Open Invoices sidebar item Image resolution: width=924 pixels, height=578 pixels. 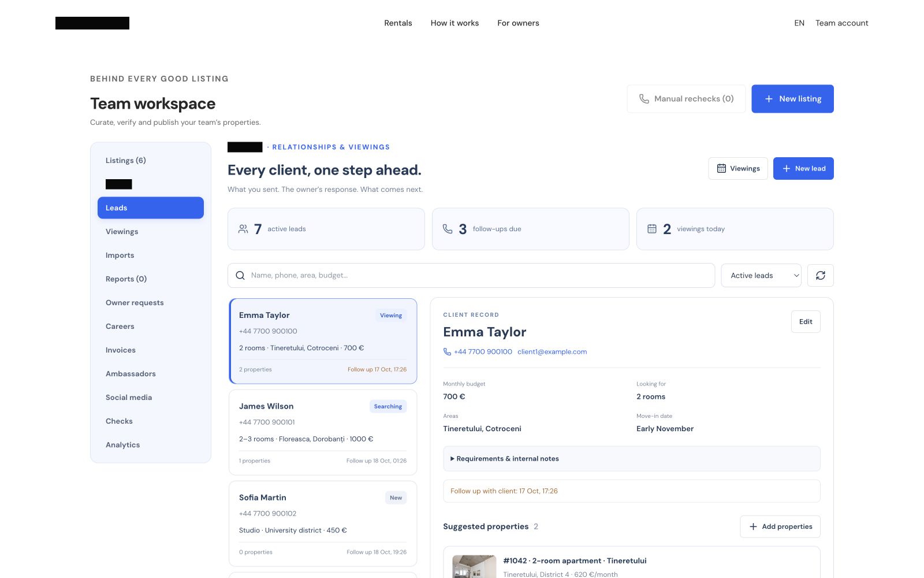[x=151, y=350]
